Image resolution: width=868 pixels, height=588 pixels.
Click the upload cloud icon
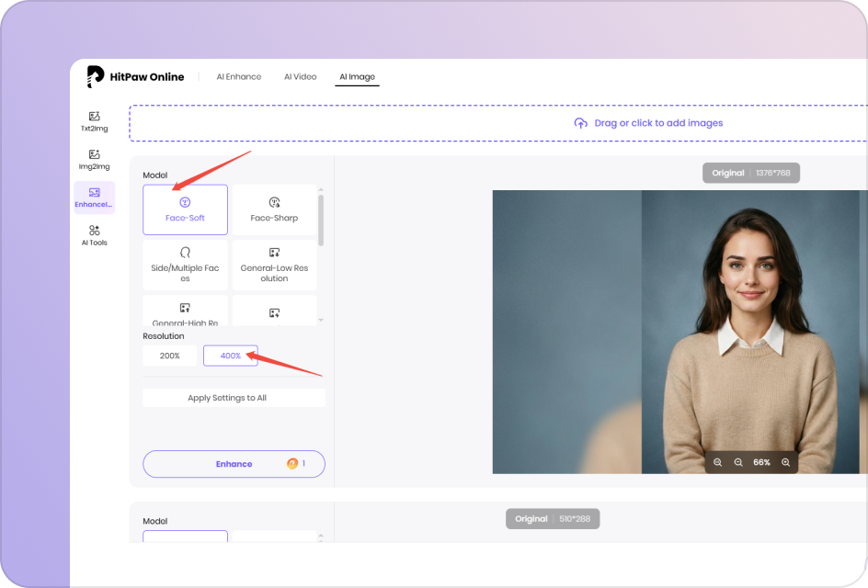580,123
